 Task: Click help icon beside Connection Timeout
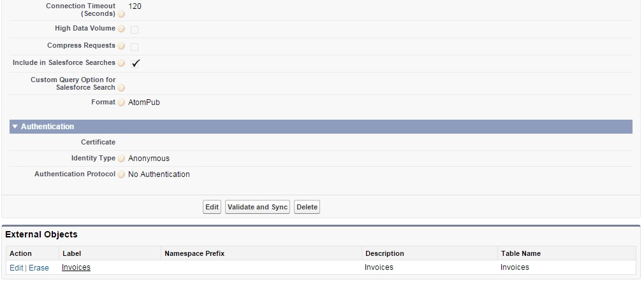[x=121, y=14]
